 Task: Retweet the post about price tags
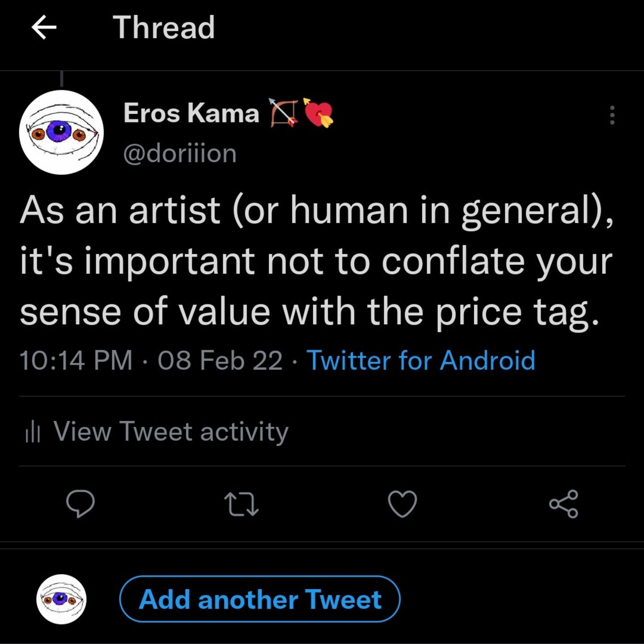[241, 504]
